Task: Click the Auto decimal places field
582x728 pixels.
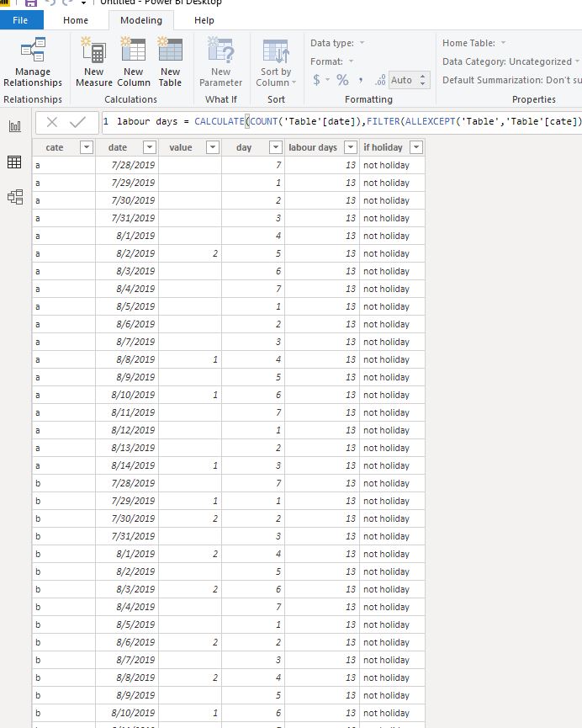Action: tap(402, 80)
